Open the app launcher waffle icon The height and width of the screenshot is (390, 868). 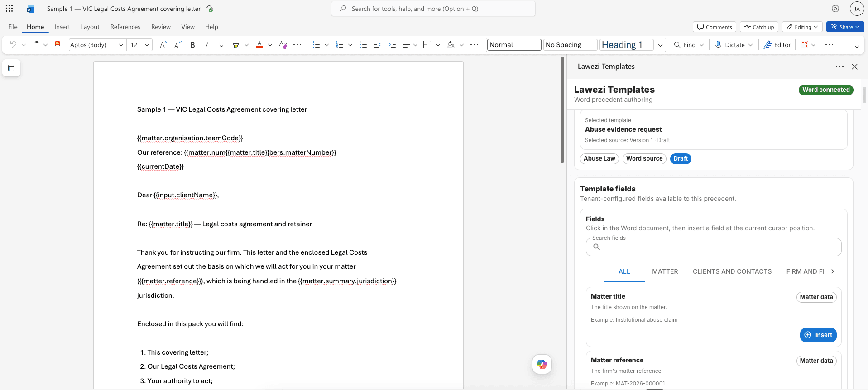pyautogui.click(x=9, y=9)
